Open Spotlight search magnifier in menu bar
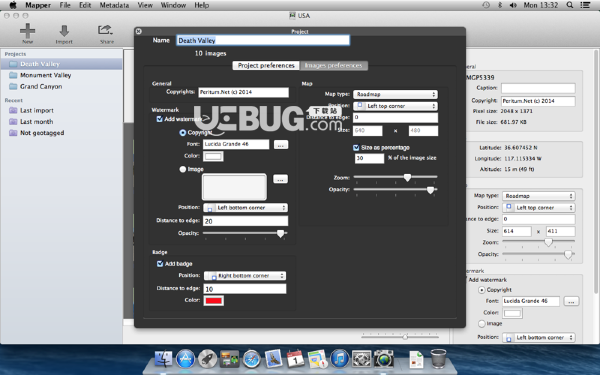The width and height of the screenshot is (600, 375). pos(570,5)
